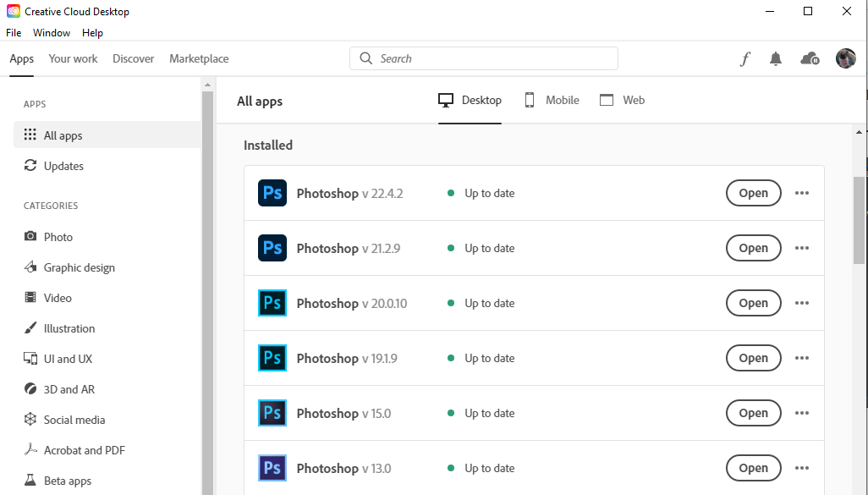Open Adobe Fonts from the top bar

pos(744,58)
